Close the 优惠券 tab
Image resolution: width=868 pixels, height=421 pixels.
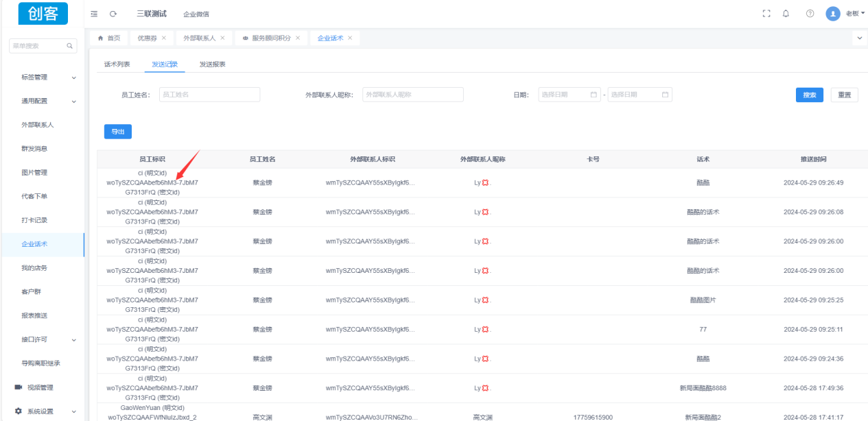point(163,38)
